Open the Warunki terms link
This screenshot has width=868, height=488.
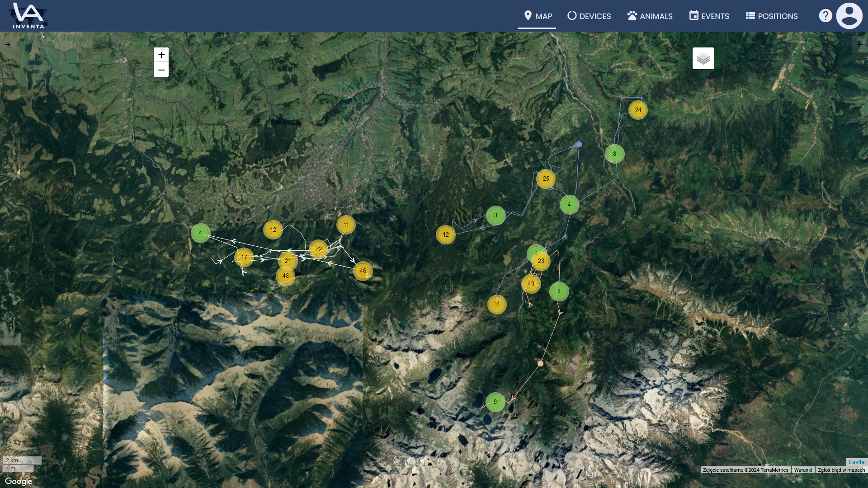pos(803,470)
